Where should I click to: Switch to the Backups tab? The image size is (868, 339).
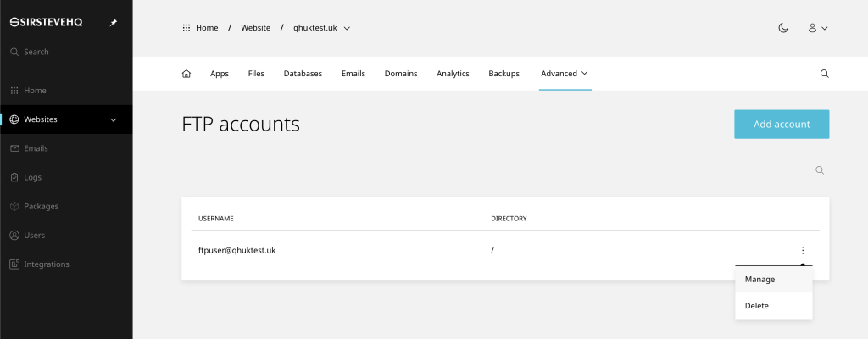click(x=504, y=74)
